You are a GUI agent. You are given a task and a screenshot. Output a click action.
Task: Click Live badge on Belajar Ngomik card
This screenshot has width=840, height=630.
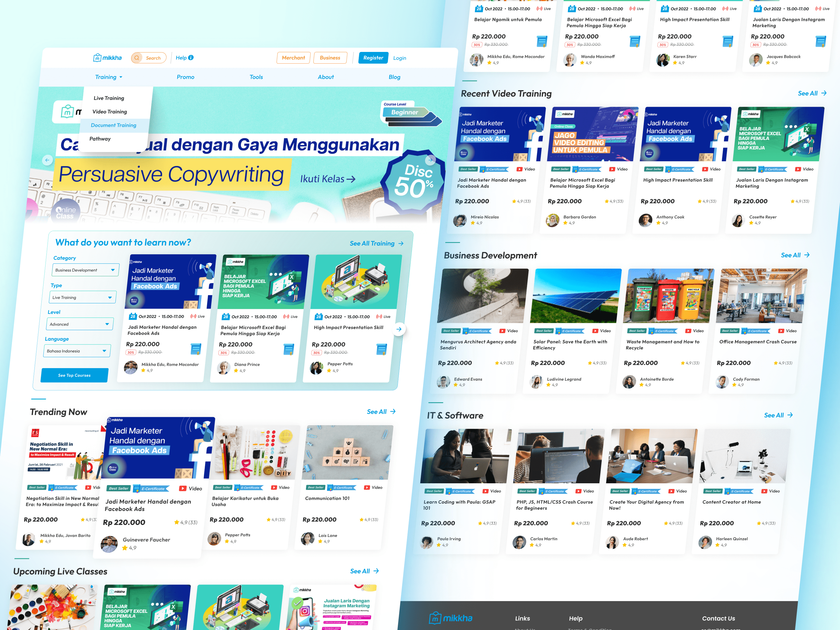(543, 9)
